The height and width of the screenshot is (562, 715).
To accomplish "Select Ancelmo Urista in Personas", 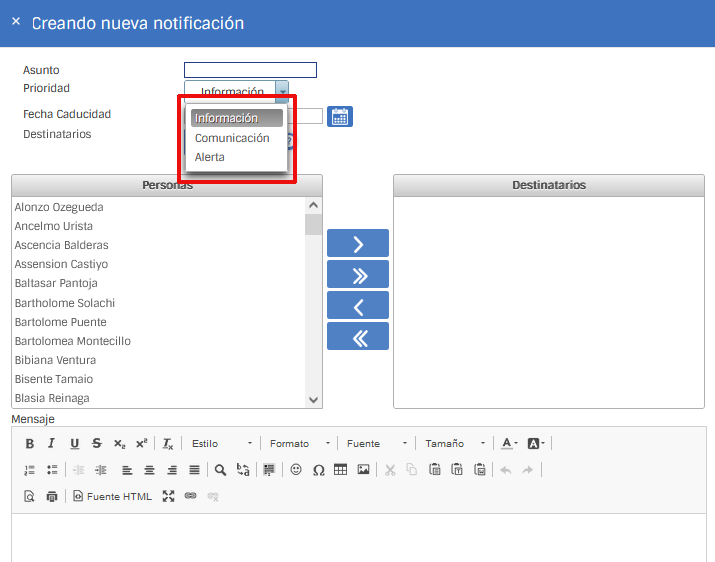I will click(x=159, y=226).
